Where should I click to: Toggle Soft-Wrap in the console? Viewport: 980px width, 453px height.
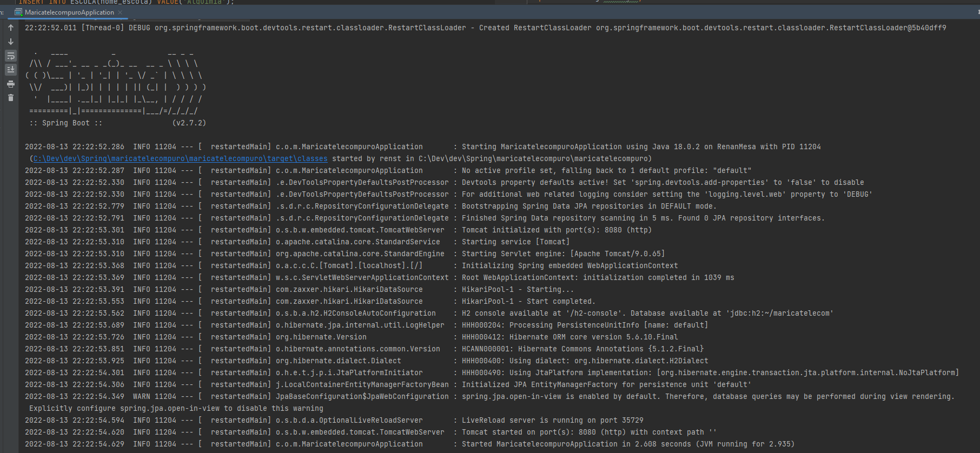[x=11, y=56]
